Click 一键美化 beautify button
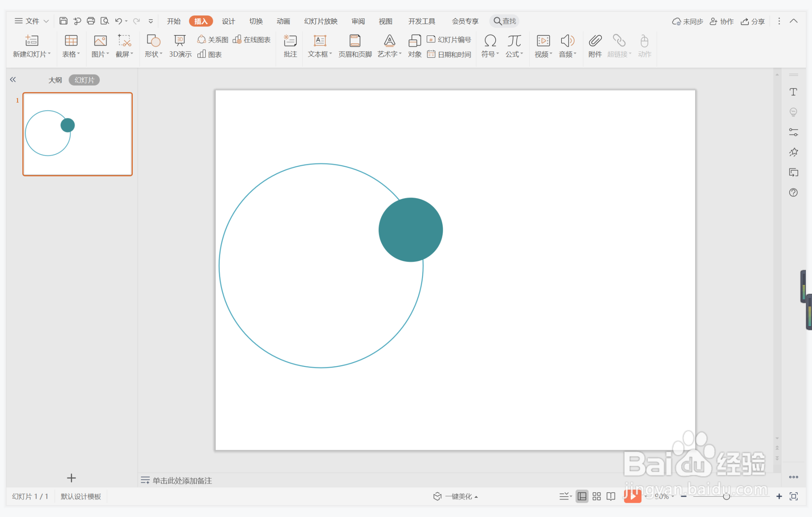Viewport: 812px width, 517px height. [x=455, y=496]
